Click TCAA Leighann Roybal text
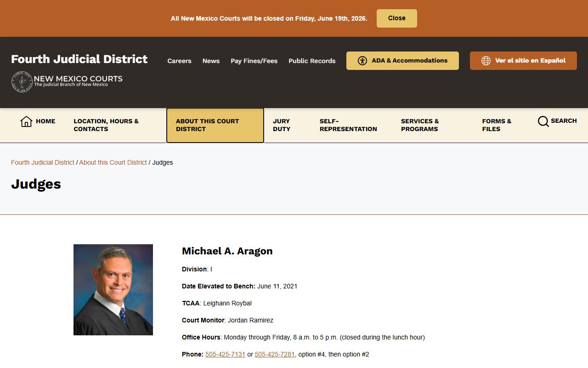The image size is (588, 368). click(217, 303)
